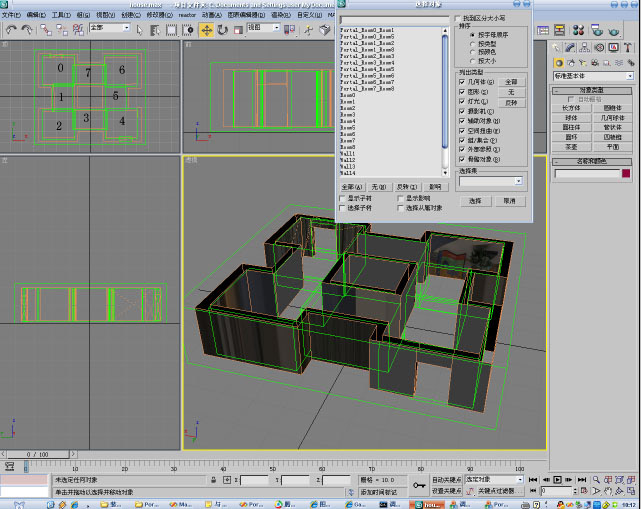
Task: Select sort by type radio option
Action: click(x=473, y=44)
